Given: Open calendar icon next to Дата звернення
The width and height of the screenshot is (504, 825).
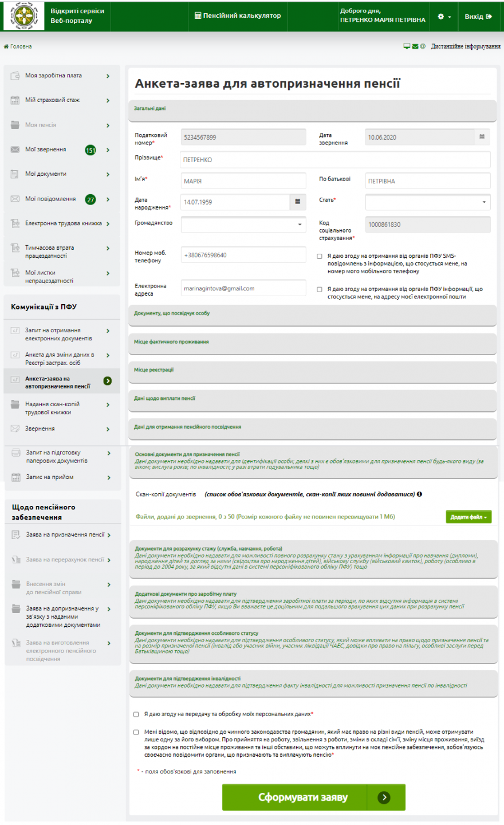Looking at the screenshot, I should pyautogui.click(x=482, y=137).
